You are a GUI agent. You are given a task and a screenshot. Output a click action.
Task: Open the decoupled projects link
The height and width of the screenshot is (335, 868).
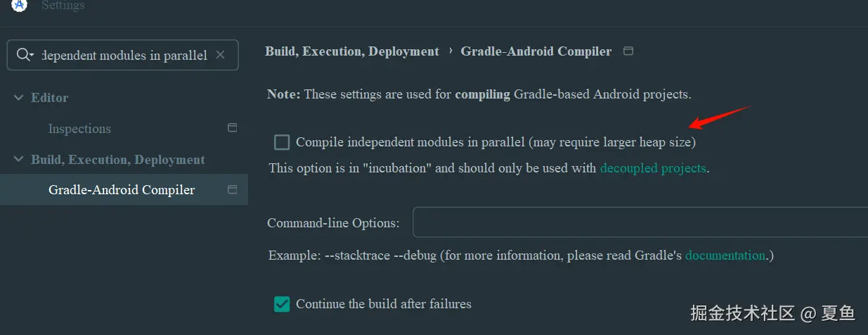click(x=652, y=168)
